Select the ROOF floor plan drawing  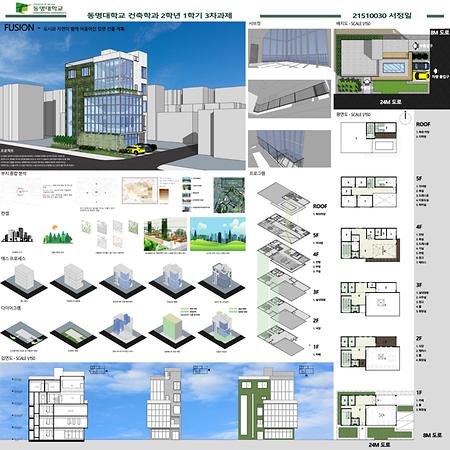(368, 137)
